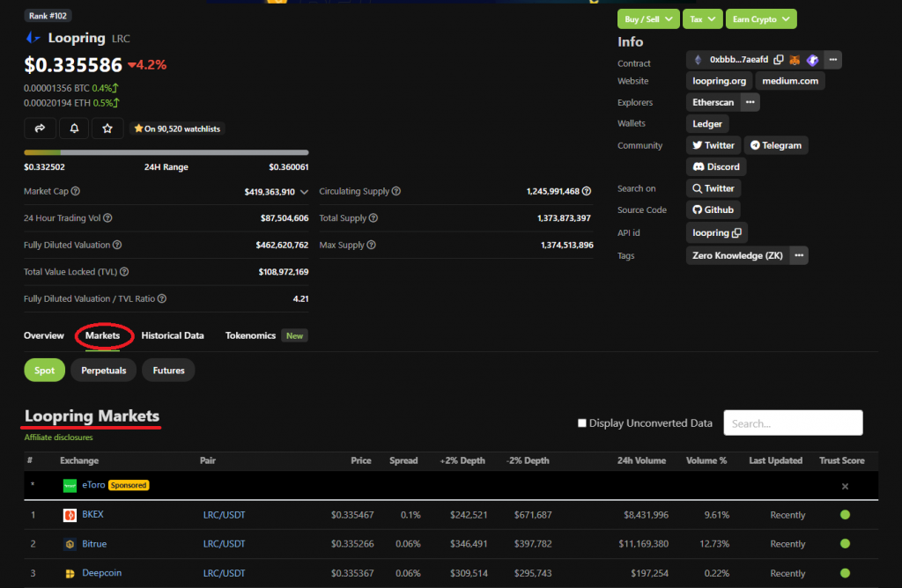Switch to Perpetuals markets
902x588 pixels.
[104, 371]
